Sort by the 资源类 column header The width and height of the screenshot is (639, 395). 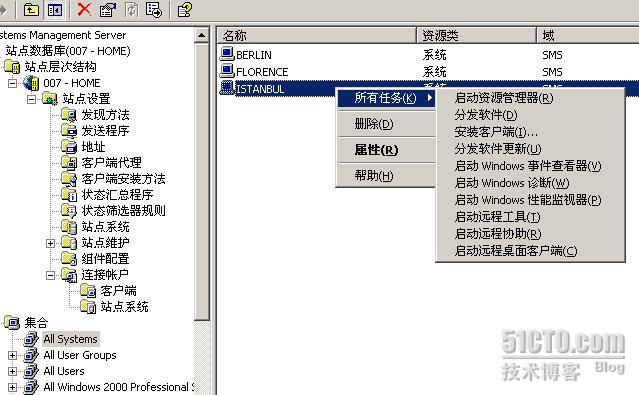point(476,35)
